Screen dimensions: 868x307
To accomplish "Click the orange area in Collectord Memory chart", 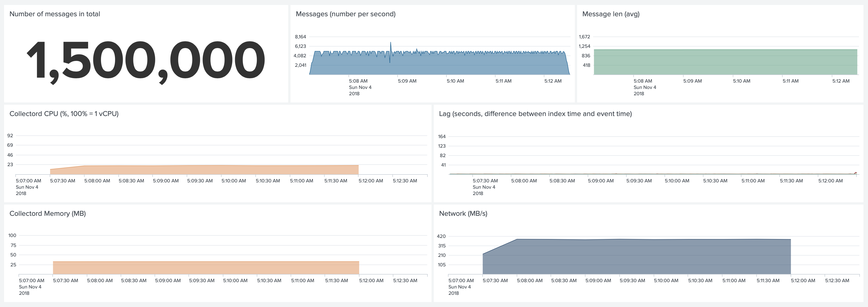I will pyautogui.click(x=206, y=268).
